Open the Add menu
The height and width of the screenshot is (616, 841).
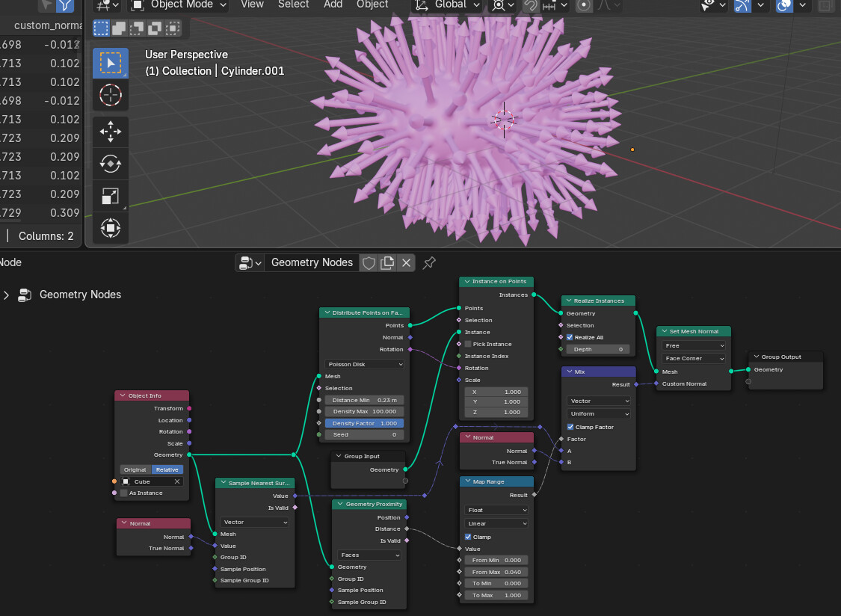[x=333, y=4]
